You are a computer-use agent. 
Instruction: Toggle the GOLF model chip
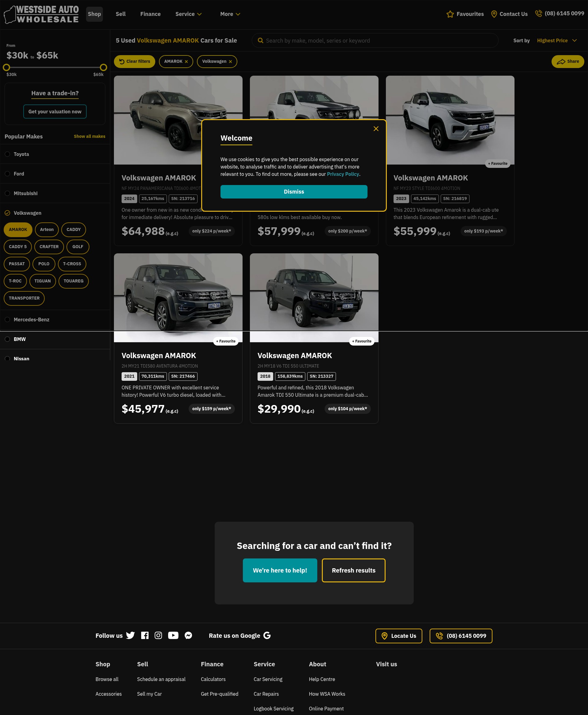tap(78, 247)
